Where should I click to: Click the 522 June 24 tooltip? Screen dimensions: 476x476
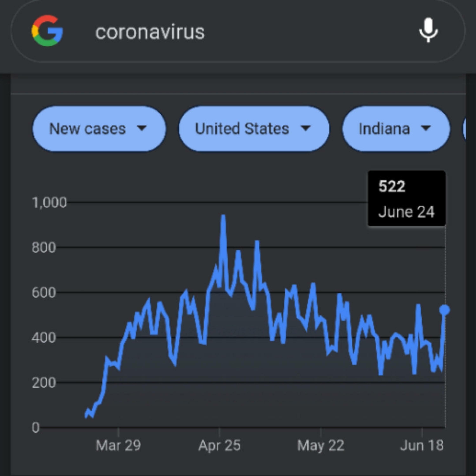[407, 198]
